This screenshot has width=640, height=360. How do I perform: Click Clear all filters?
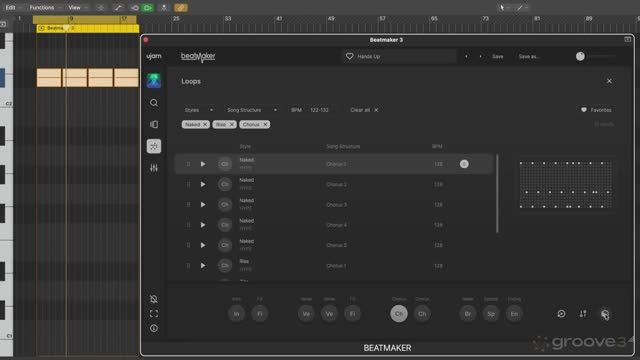click(x=364, y=110)
